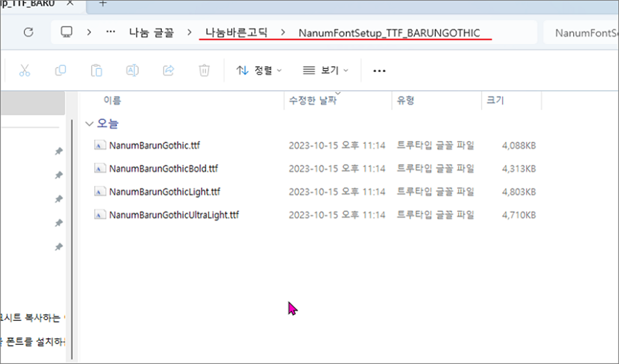Sort by 유형 column header
This screenshot has width=619, height=364.
(x=406, y=100)
